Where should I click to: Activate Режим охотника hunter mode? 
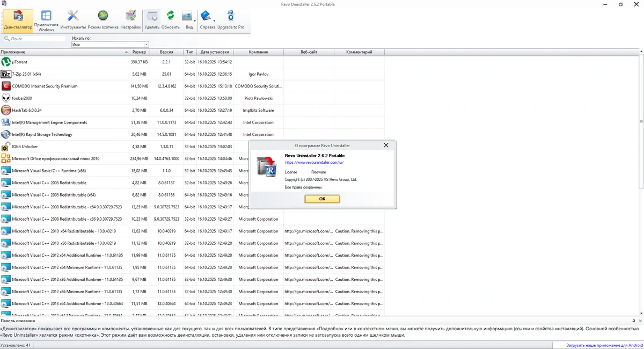[x=103, y=20]
